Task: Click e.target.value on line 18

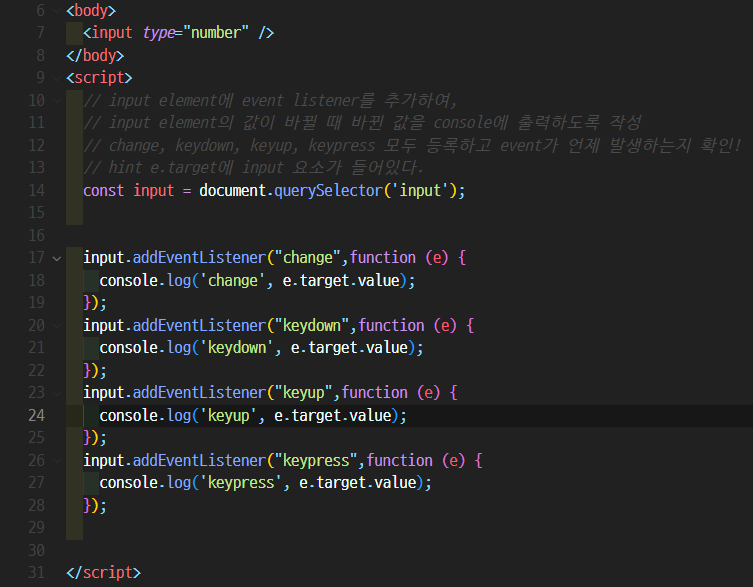Action: [341, 281]
